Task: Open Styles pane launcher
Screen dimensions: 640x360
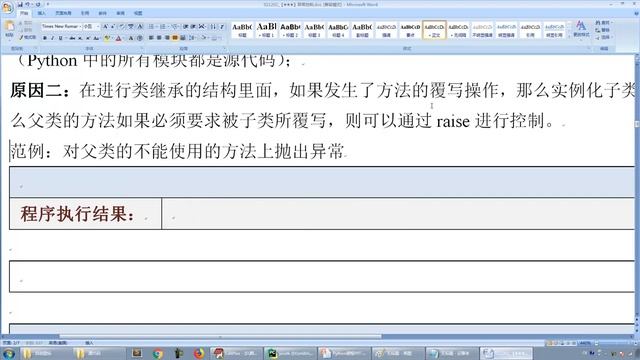Action: (589, 48)
